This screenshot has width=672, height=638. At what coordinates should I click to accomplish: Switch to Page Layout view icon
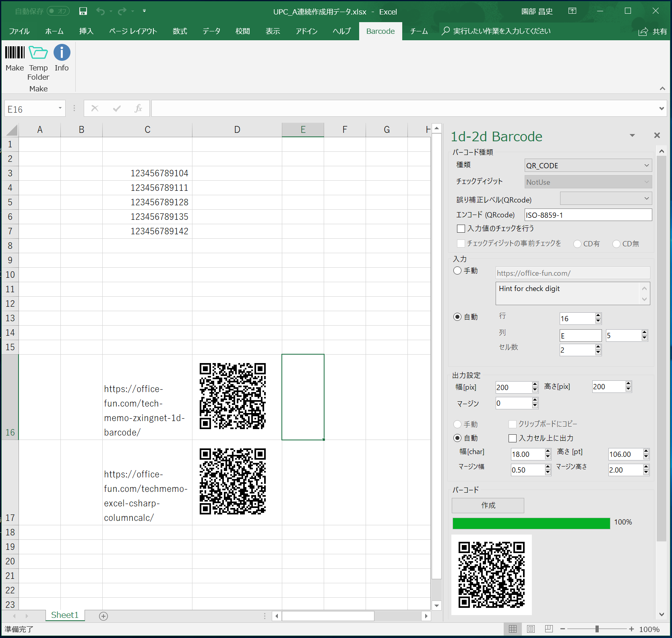(x=531, y=629)
